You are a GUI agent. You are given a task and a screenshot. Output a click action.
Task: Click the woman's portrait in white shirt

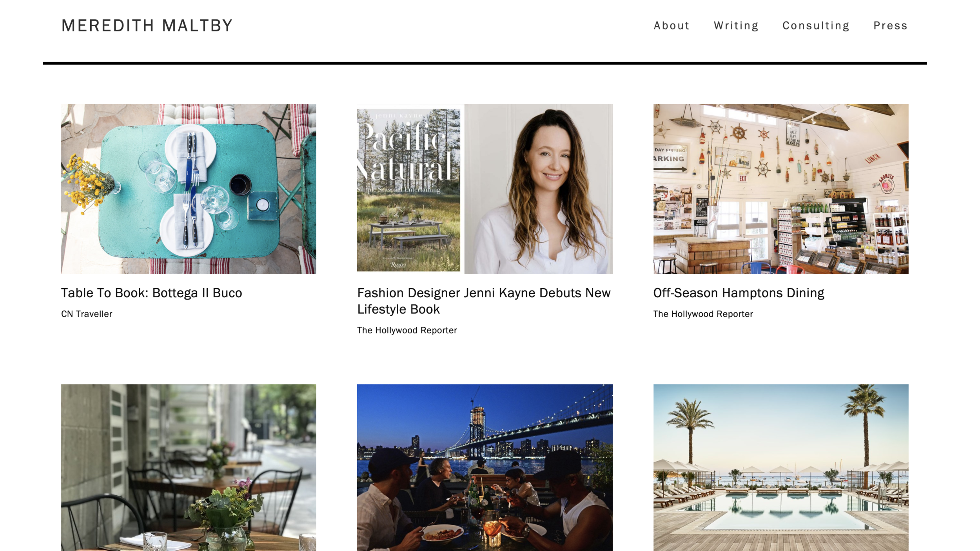tap(538, 189)
